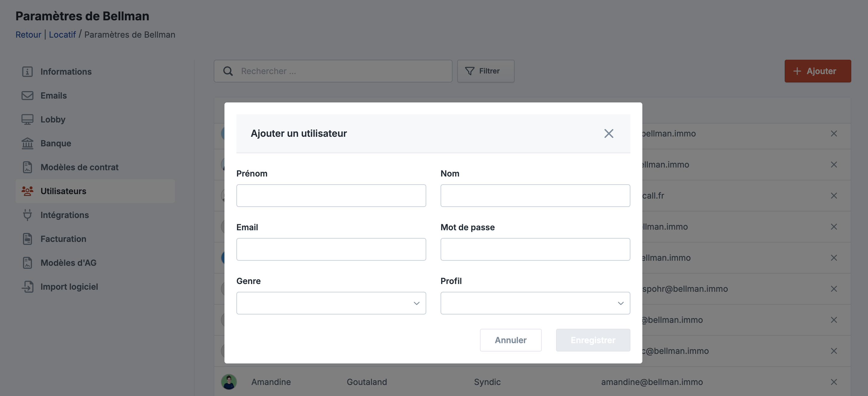Click the Facturation invoice icon
Image resolution: width=868 pixels, height=396 pixels.
tap(27, 239)
